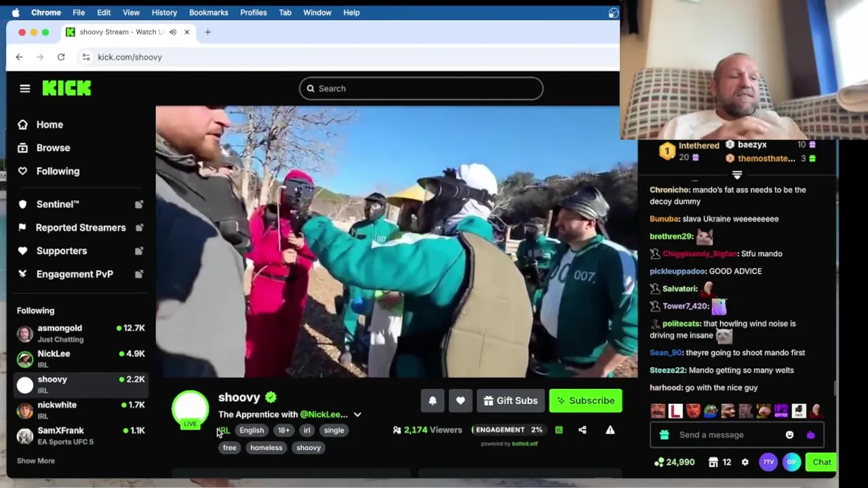Click the verified badge next to shoovy
Image resolution: width=868 pixels, height=488 pixels.
point(271,398)
